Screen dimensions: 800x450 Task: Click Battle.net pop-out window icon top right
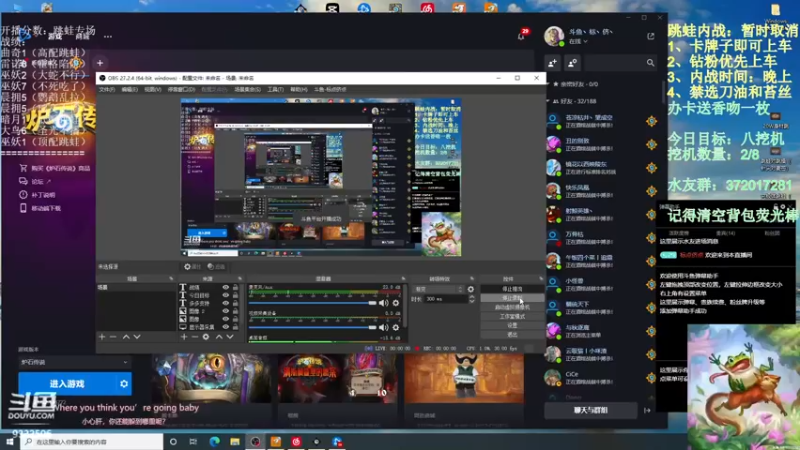(651, 36)
